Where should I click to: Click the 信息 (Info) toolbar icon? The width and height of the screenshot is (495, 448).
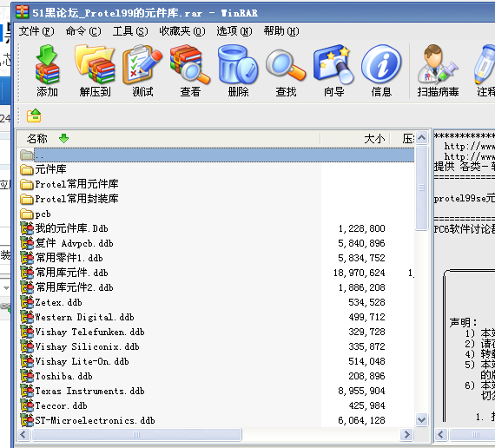point(381,71)
